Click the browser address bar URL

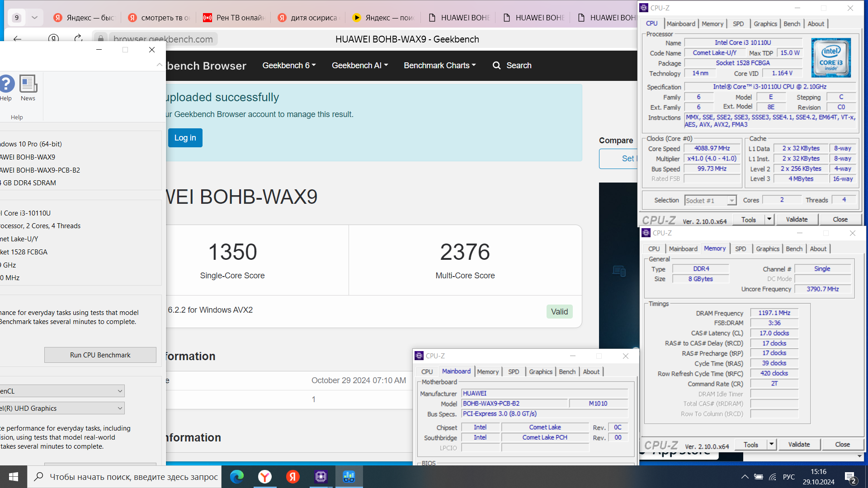(163, 39)
